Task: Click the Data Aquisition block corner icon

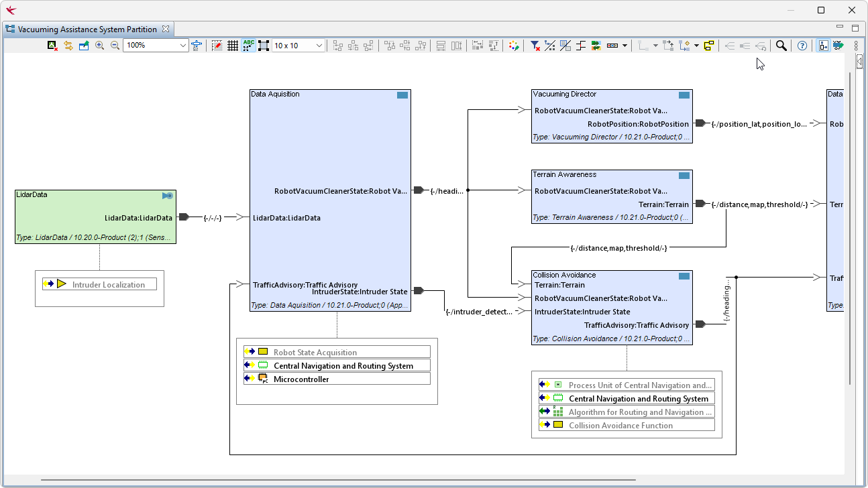Action: [x=402, y=95]
